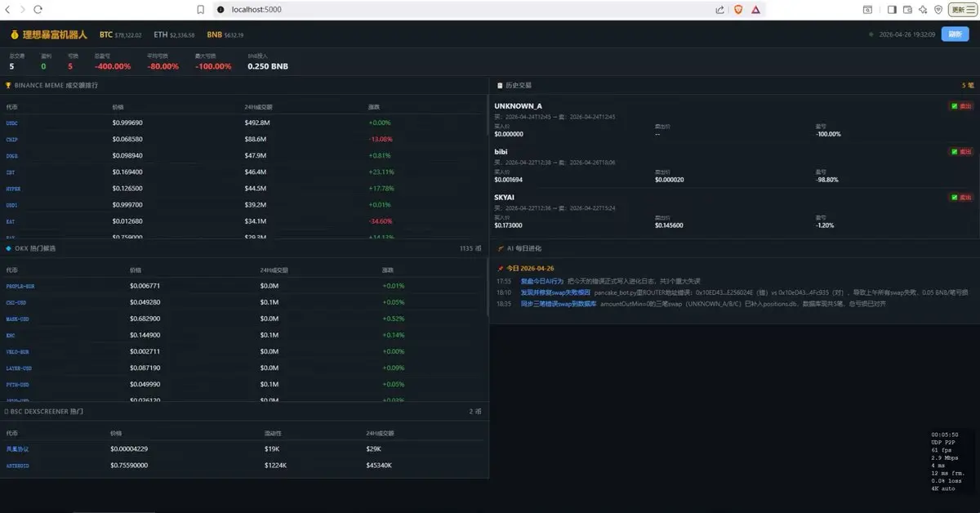Open the share icon in the address bar
The image size is (980, 513).
[x=719, y=9]
